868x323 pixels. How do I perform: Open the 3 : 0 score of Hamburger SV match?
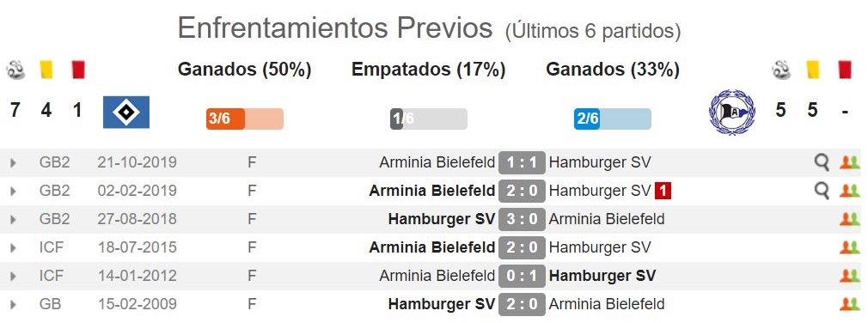[522, 219]
